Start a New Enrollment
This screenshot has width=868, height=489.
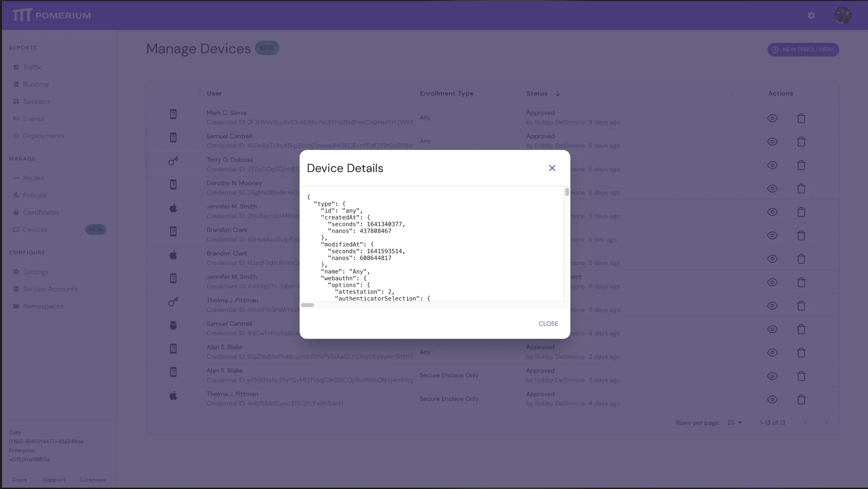click(803, 50)
